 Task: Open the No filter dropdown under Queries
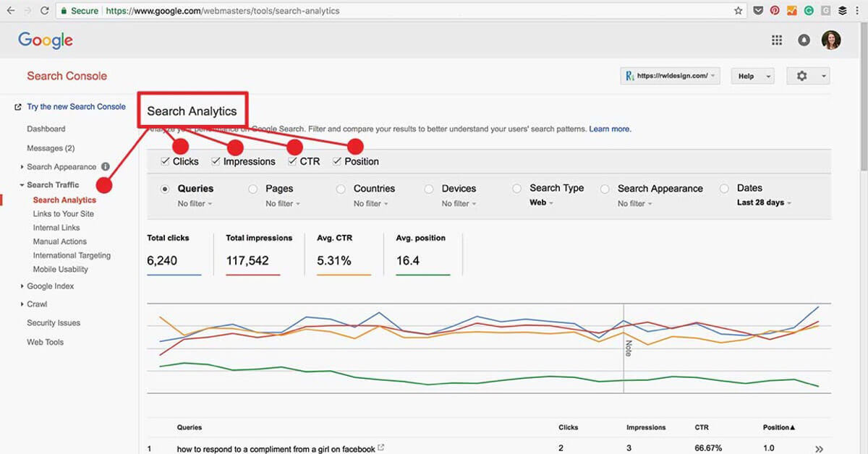195,204
